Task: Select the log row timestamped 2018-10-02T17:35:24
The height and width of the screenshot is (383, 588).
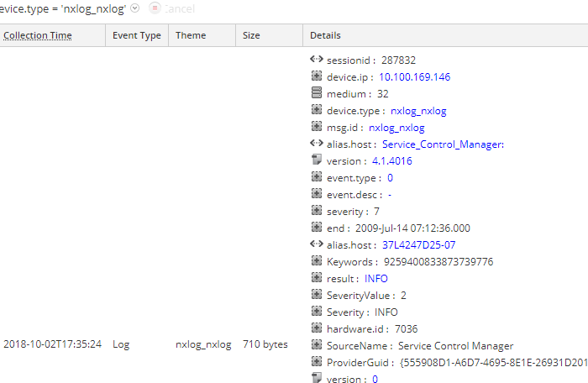Action: click(53, 344)
